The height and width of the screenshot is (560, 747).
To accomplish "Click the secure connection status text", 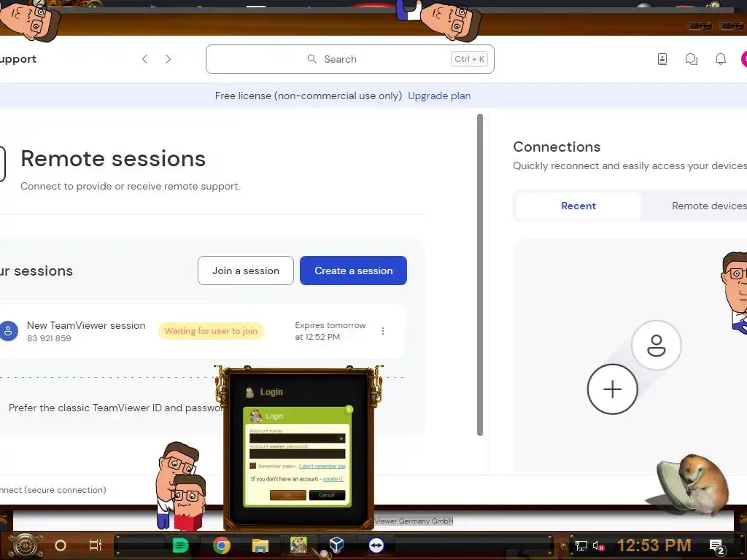I will (53, 489).
